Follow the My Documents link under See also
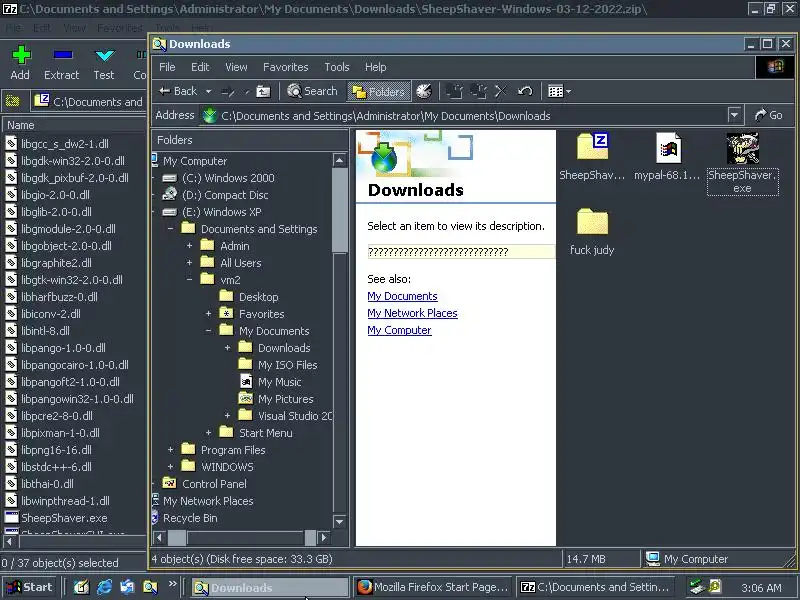The height and width of the screenshot is (600, 800). point(402,296)
